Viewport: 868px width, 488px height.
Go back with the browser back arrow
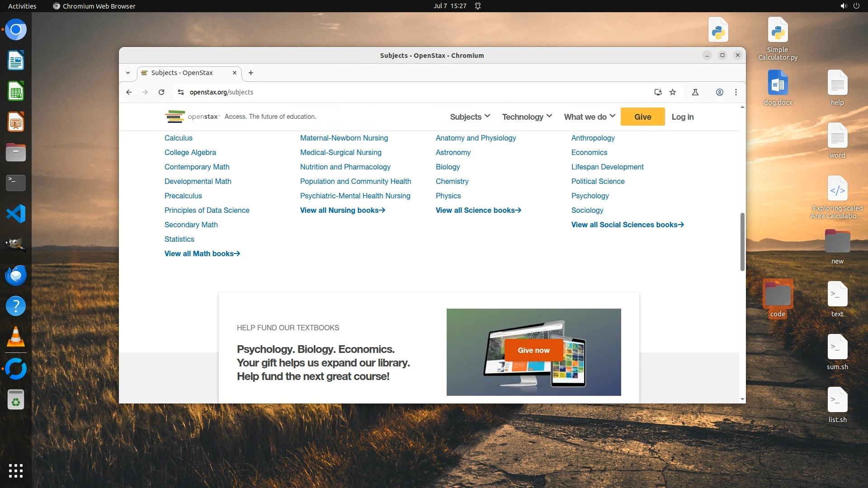(x=129, y=92)
